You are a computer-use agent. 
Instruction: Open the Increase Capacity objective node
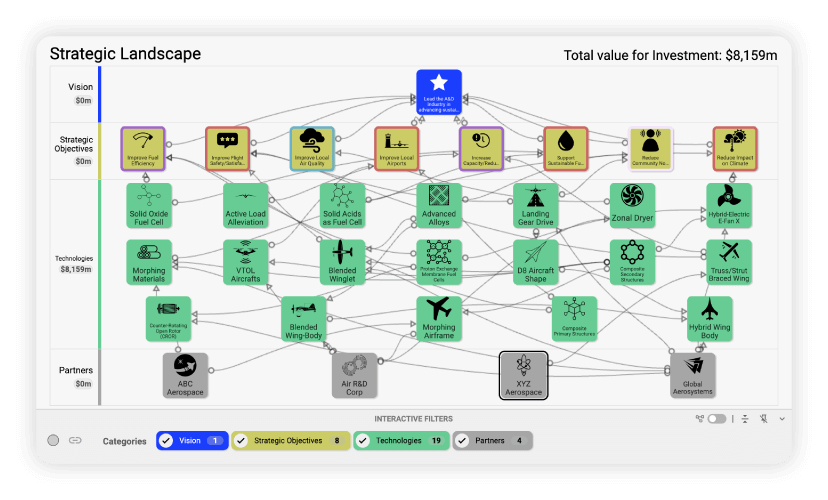point(481,148)
